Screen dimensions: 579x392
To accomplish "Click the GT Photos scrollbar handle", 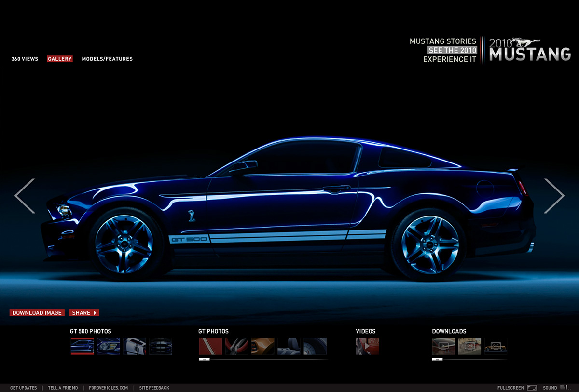I will point(204,359).
